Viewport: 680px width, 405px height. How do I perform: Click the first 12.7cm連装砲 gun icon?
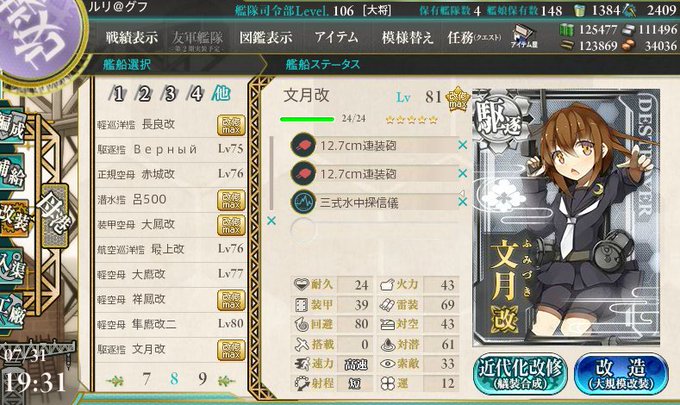[303, 145]
